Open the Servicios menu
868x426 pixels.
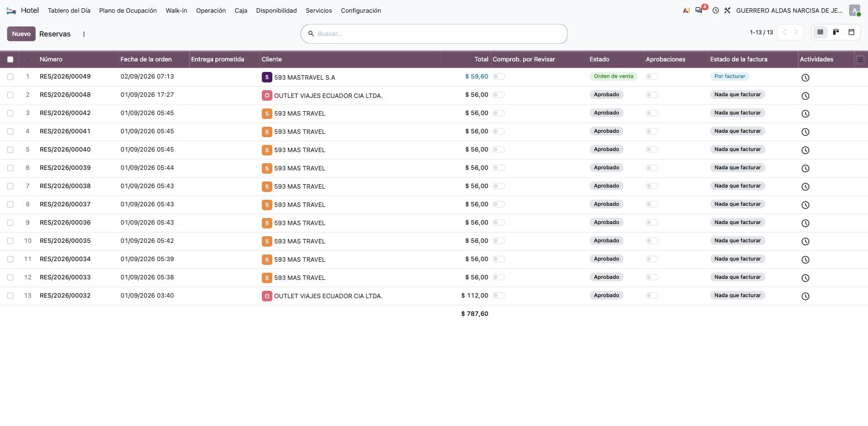tap(319, 11)
